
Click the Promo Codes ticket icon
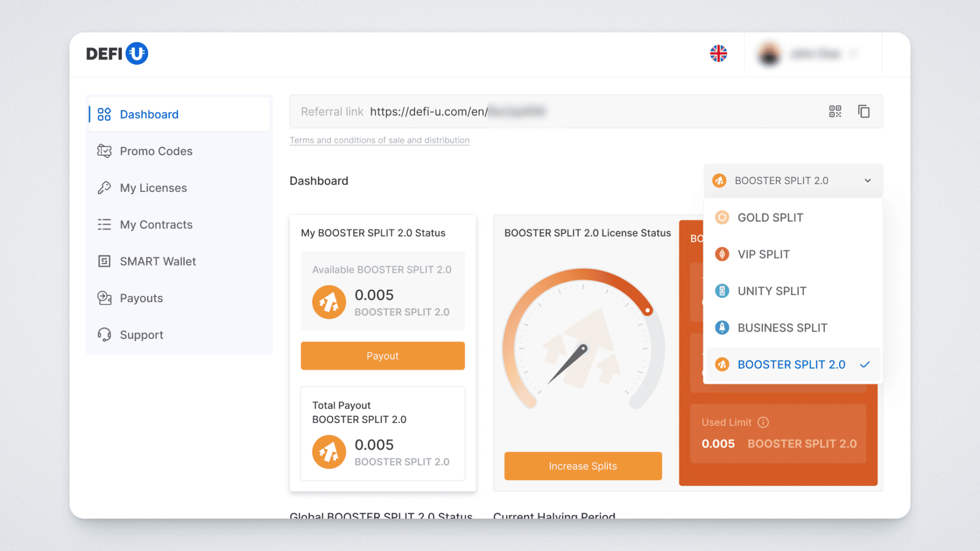click(104, 151)
